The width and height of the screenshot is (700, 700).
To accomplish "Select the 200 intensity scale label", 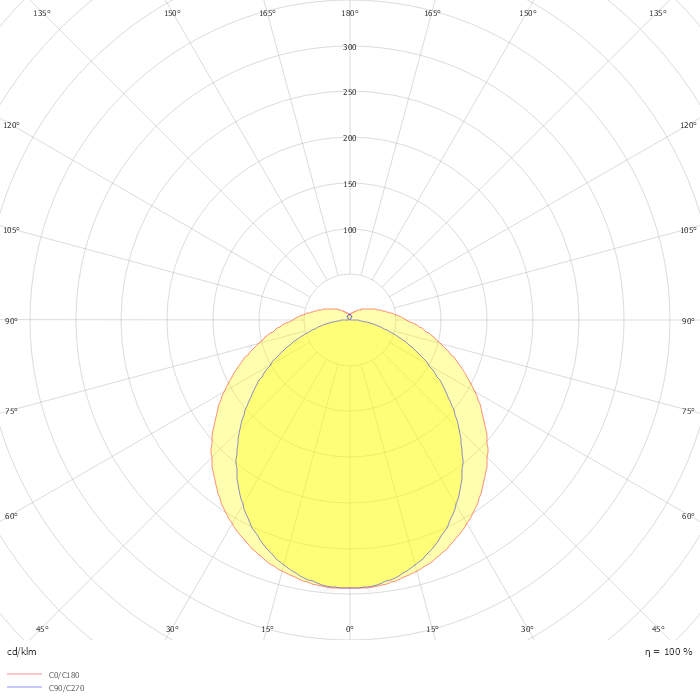I will tap(350, 138).
